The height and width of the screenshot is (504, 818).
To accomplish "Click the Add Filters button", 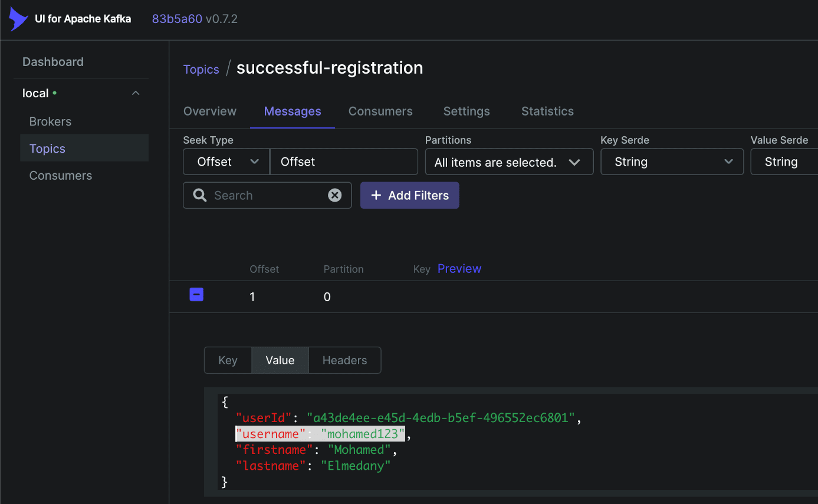I will [409, 195].
